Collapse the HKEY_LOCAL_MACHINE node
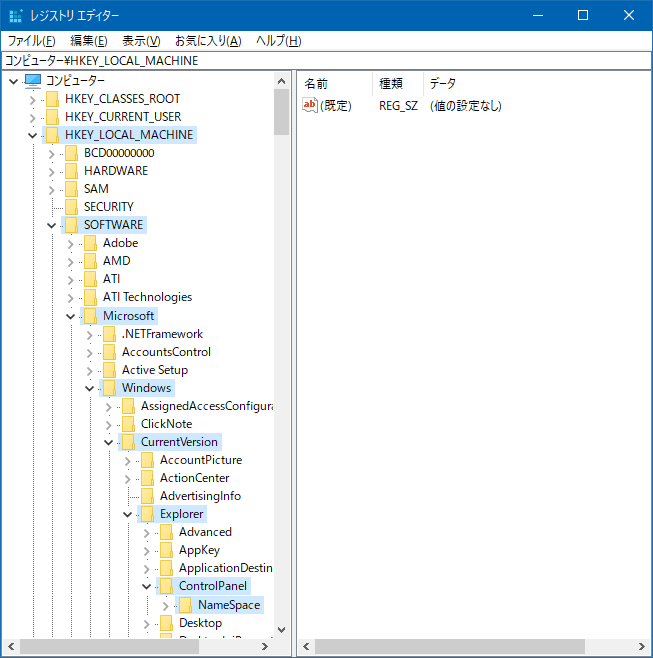Image resolution: width=653 pixels, height=658 pixels. click(x=32, y=135)
